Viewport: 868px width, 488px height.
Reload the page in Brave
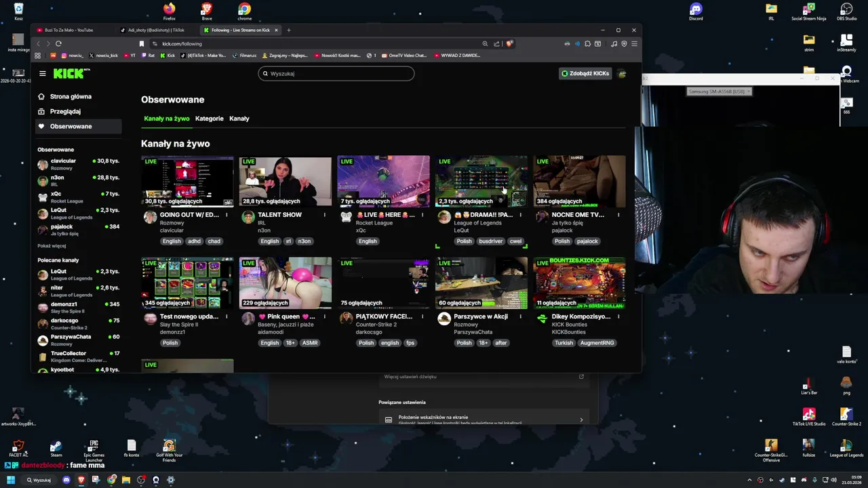point(58,43)
